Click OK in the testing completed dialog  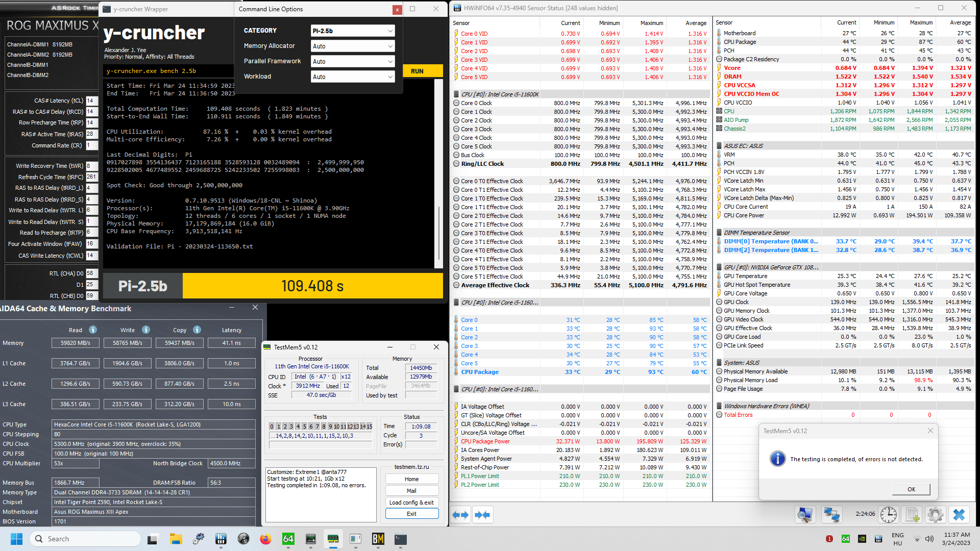point(911,490)
